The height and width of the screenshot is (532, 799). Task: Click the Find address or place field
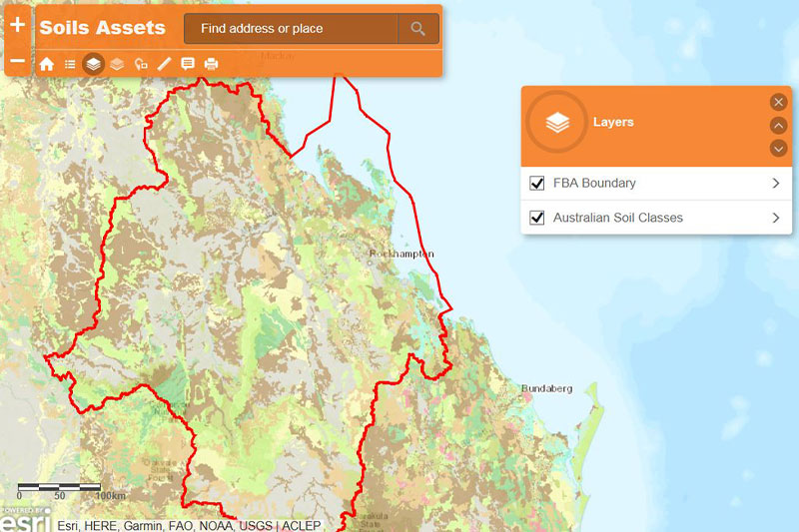click(291, 29)
